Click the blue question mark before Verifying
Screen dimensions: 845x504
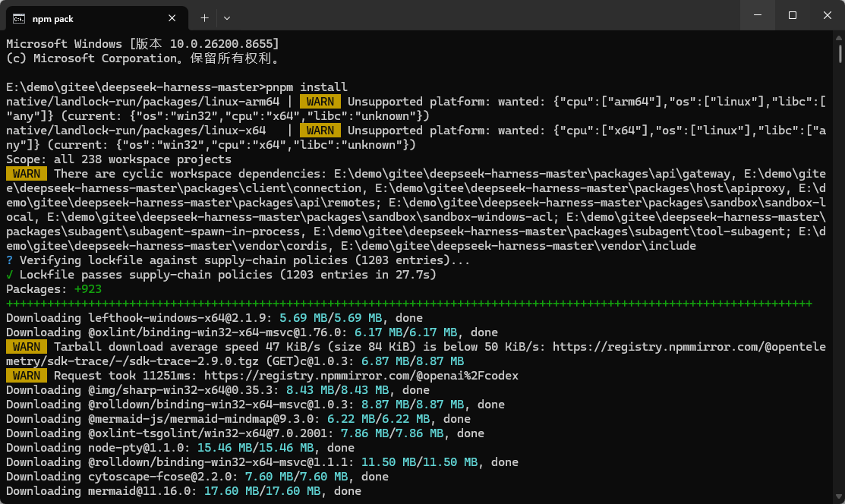[x=9, y=260]
